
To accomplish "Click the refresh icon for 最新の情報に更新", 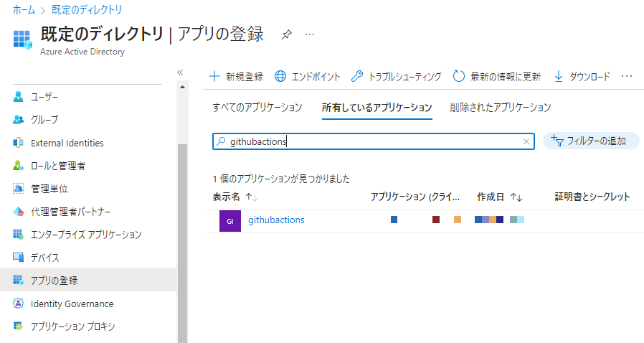I will [x=459, y=76].
